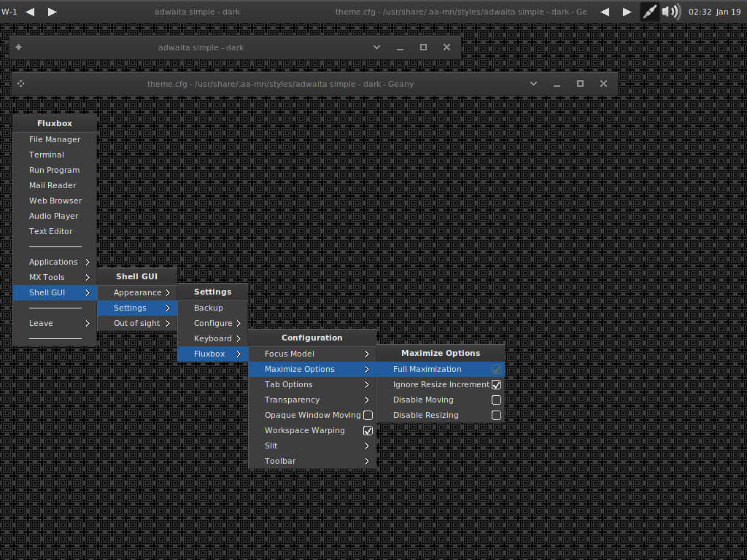Toggle Full Maximization checkbox
Image resolution: width=747 pixels, height=560 pixels.
click(496, 369)
